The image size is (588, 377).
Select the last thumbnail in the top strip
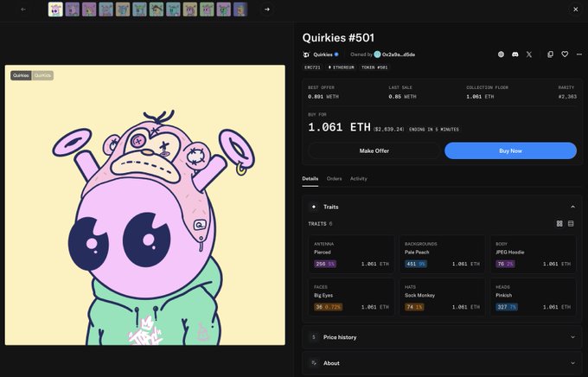click(x=240, y=10)
